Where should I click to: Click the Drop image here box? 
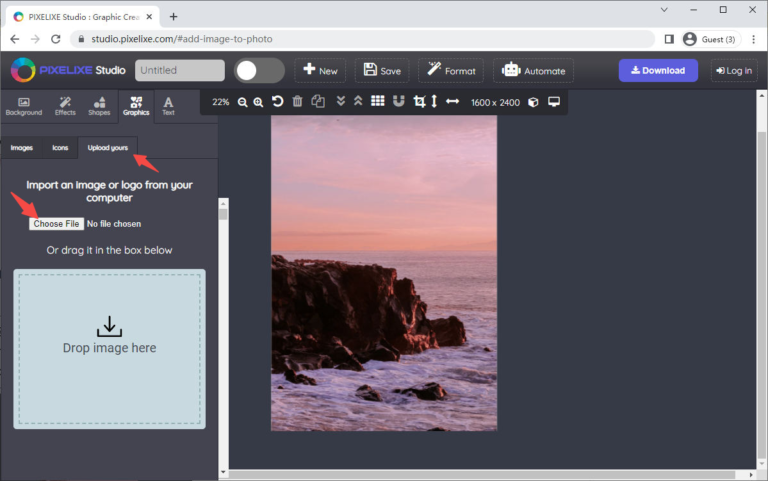pyautogui.click(x=109, y=348)
